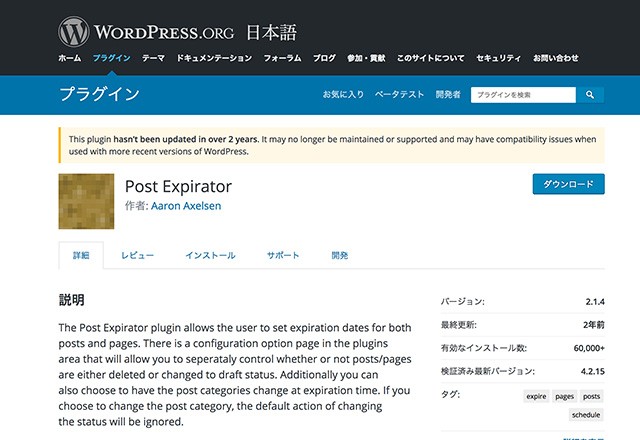Click the バージョン: label

click(x=462, y=302)
